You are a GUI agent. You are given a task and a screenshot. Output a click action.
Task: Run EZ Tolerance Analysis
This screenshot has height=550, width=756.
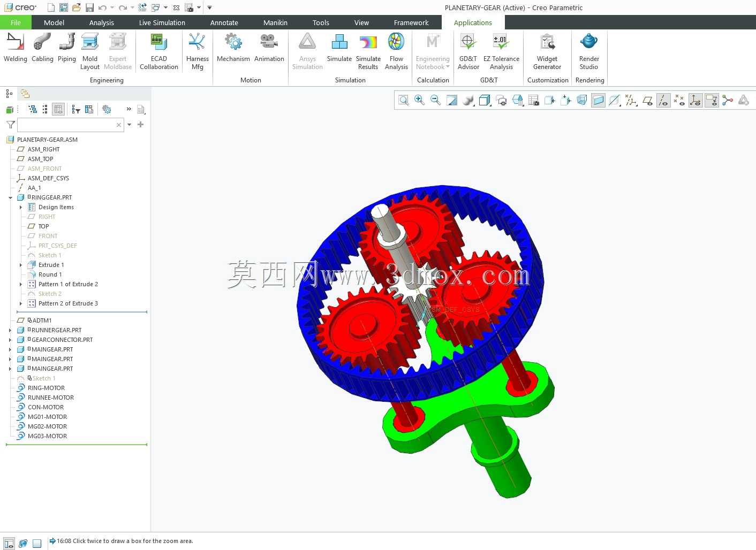point(501,51)
